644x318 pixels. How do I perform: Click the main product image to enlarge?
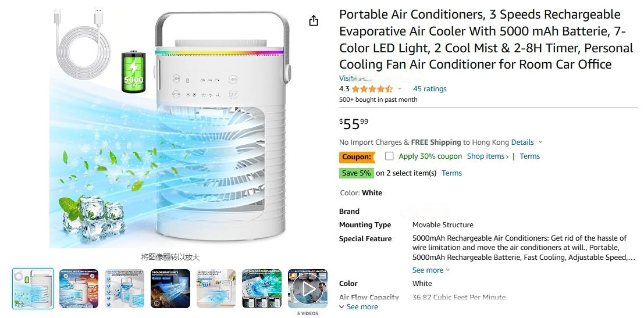click(170, 128)
